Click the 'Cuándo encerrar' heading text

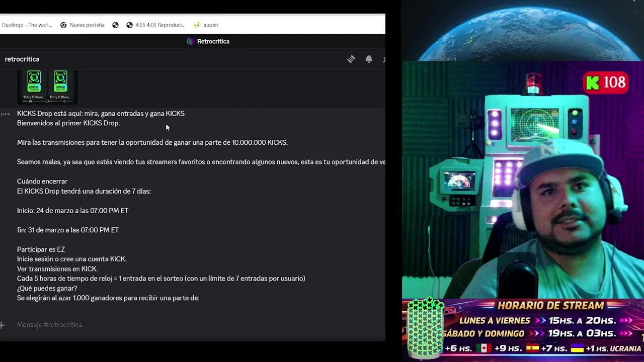[x=42, y=182]
